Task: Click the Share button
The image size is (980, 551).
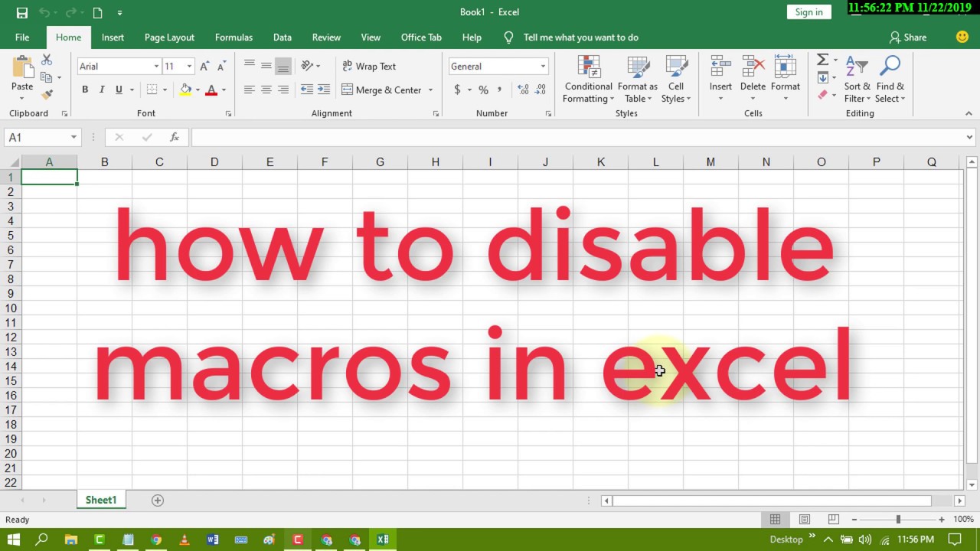Action: [x=908, y=37]
